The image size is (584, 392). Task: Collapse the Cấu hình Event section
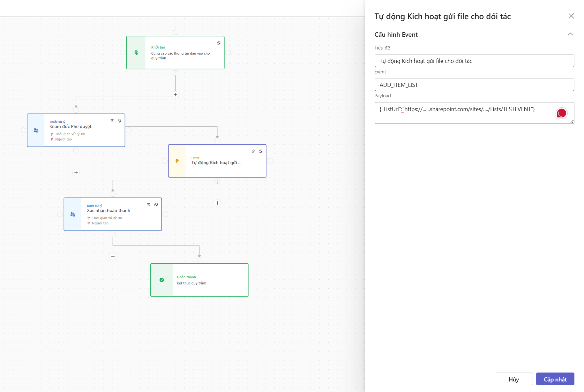pos(570,34)
